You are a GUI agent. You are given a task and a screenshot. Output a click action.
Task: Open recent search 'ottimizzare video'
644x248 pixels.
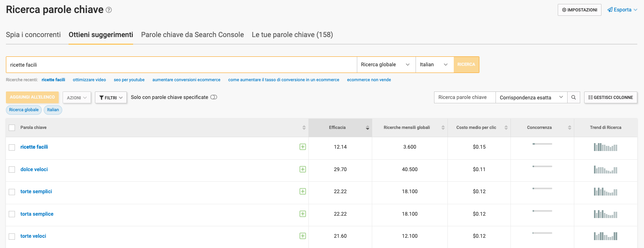tap(89, 80)
